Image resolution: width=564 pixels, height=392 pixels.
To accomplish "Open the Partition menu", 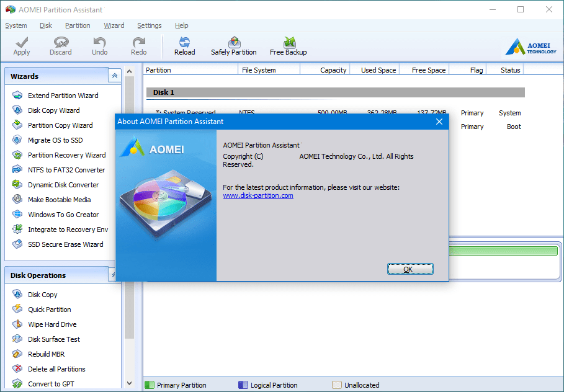I will click(78, 25).
